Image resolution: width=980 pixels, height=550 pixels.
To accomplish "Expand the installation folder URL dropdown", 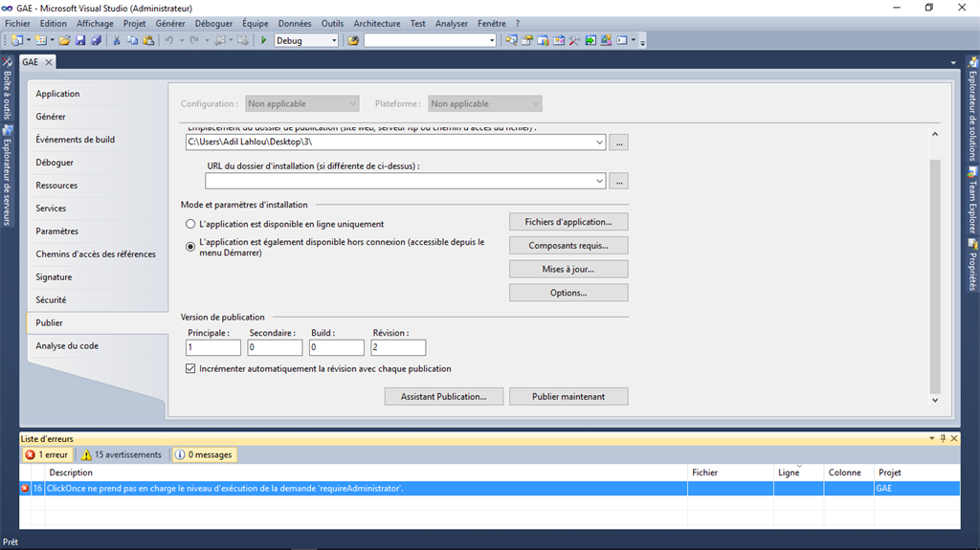I will pyautogui.click(x=599, y=181).
